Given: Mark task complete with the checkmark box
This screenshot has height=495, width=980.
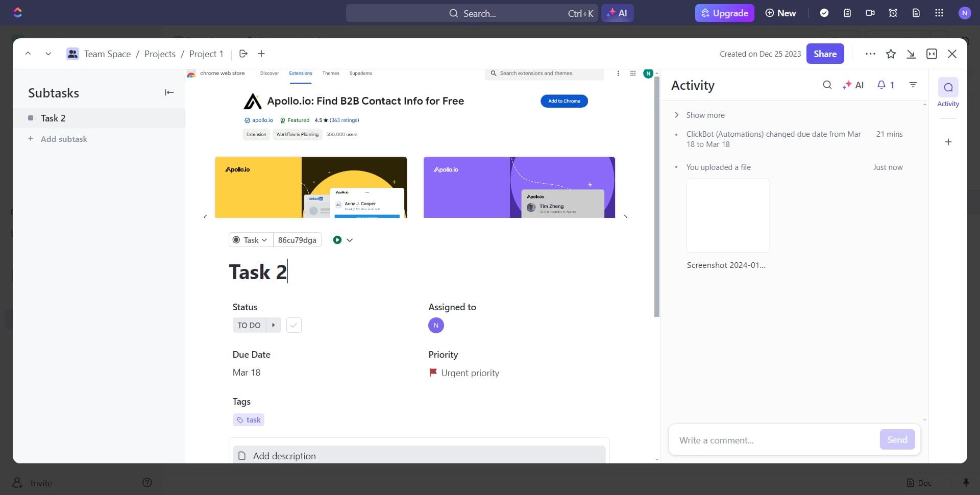Looking at the screenshot, I should pos(293,325).
